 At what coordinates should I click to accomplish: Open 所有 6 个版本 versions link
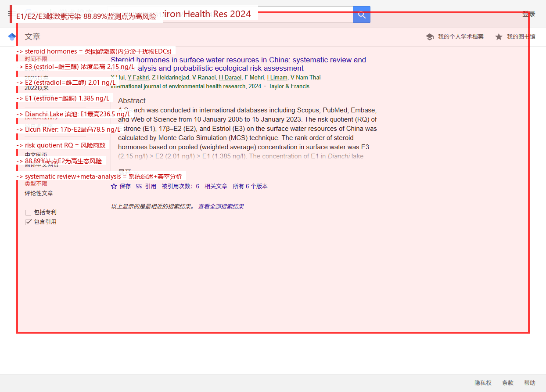pos(250,186)
